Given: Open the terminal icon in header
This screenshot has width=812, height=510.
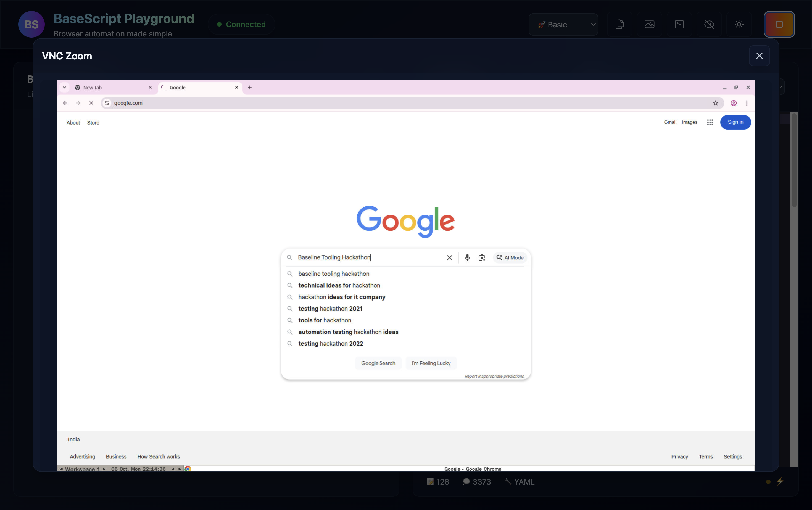Looking at the screenshot, I should [x=679, y=25].
